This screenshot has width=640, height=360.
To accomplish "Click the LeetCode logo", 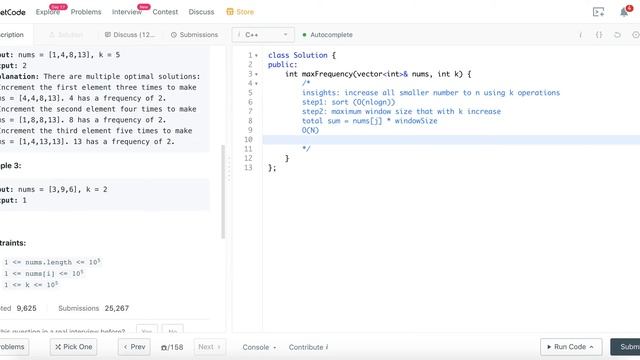I will click(12, 12).
